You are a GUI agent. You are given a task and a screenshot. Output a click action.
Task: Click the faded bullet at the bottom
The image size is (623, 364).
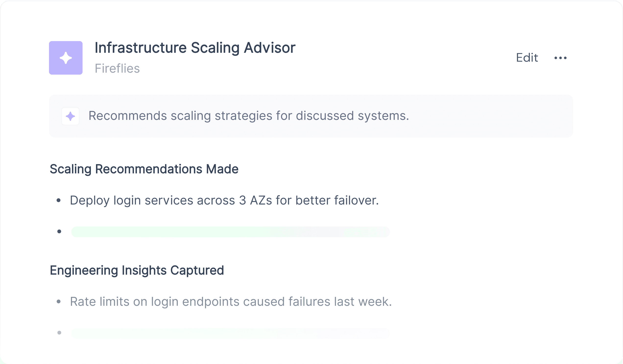[59, 333]
